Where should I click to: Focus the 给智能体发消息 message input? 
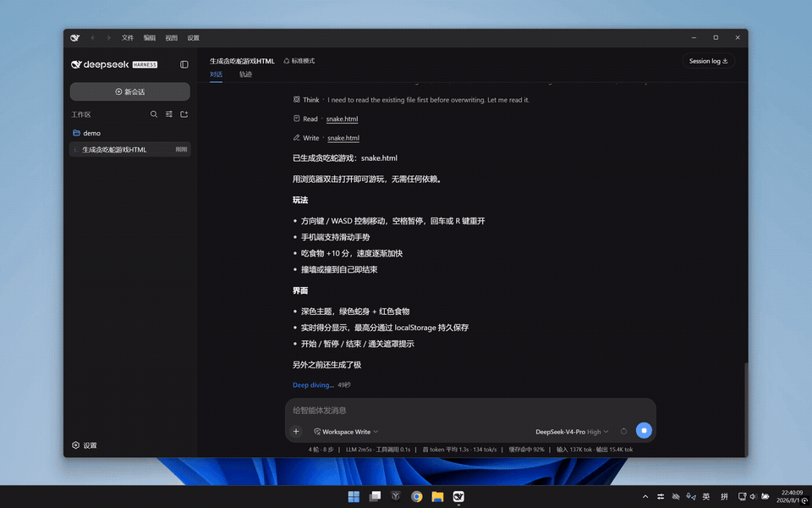[x=470, y=410]
